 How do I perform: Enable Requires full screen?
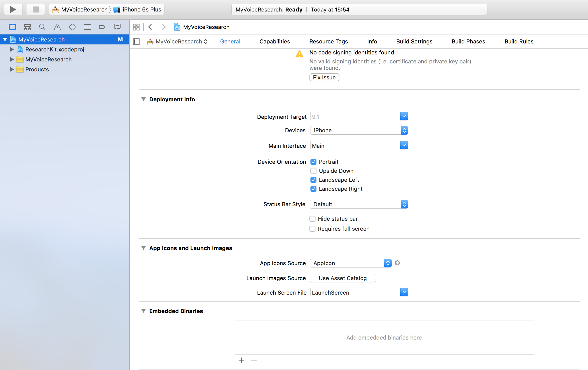coord(312,229)
